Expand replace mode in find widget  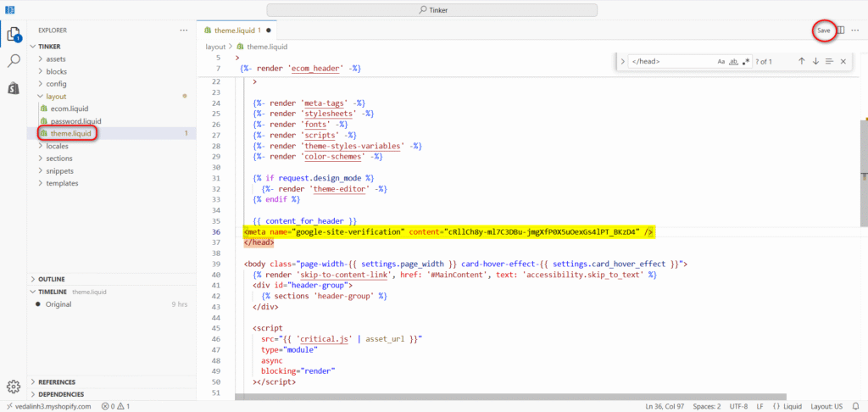(x=622, y=62)
